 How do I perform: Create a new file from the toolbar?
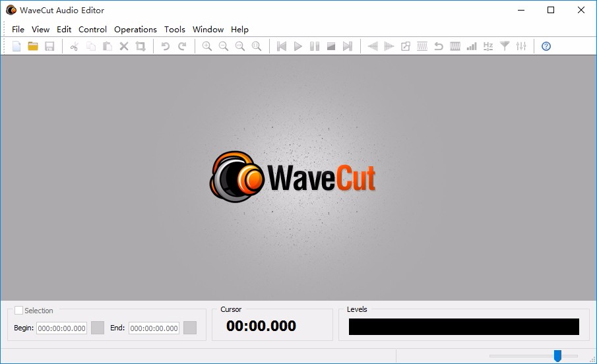tap(16, 46)
